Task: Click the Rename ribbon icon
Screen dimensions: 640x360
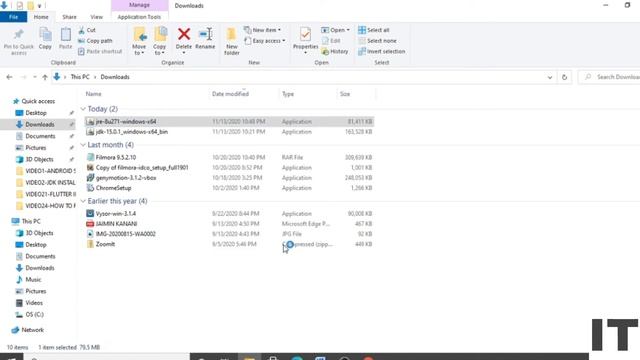Action: tap(205, 39)
